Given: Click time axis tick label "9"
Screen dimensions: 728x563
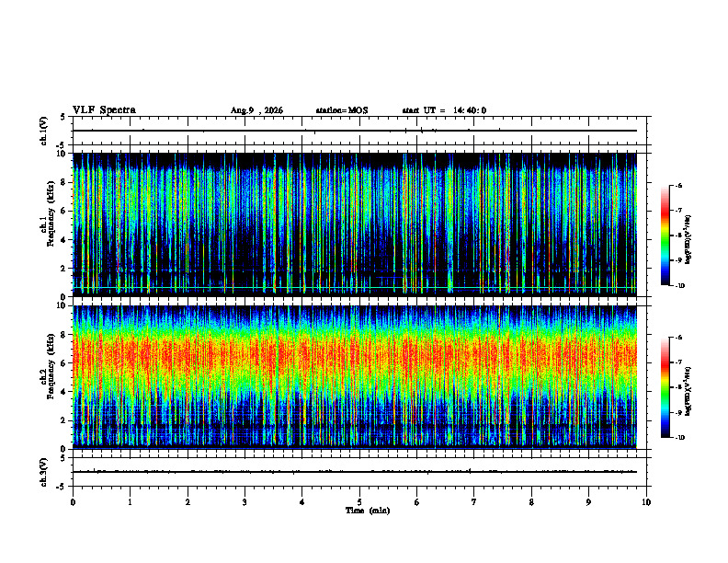Looking at the screenshot, I should [x=588, y=502].
